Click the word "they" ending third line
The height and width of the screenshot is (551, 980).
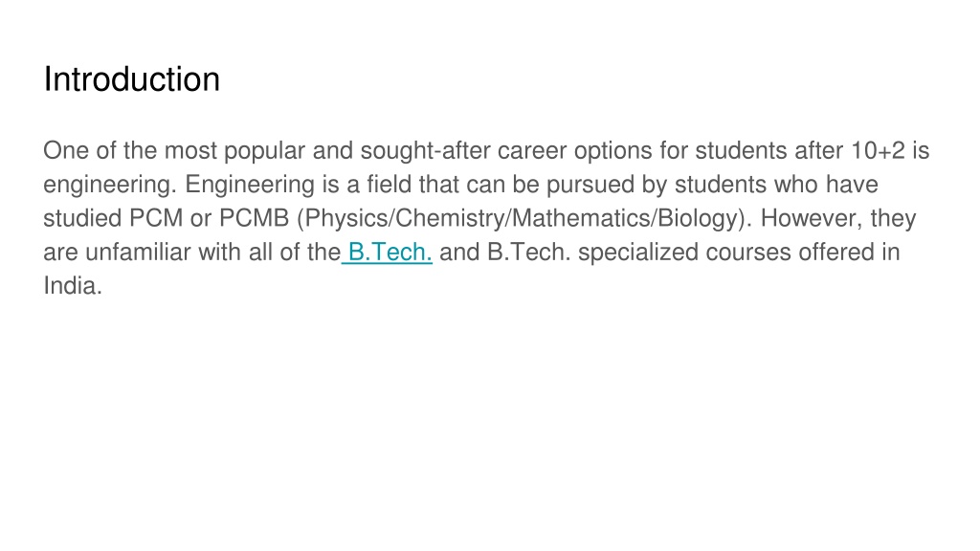(893, 218)
